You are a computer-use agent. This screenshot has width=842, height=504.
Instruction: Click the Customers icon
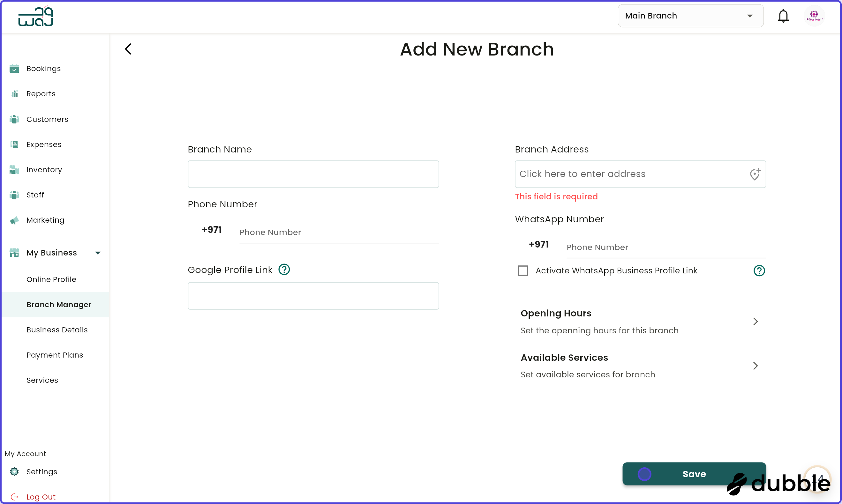coord(14,119)
